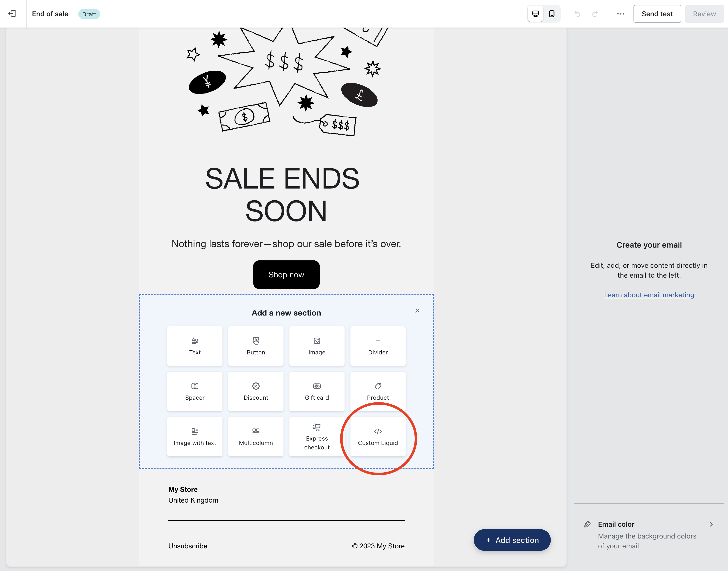Image resolution: width=728 pixels, height=571 pixels.
Task: Click the exit editor icon
Action: (x=12, y=14)
